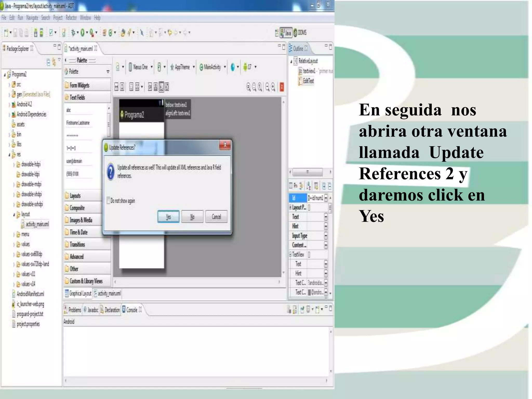Expand Custom & Library Views category

pyautogui.click(x=87, y=281)
